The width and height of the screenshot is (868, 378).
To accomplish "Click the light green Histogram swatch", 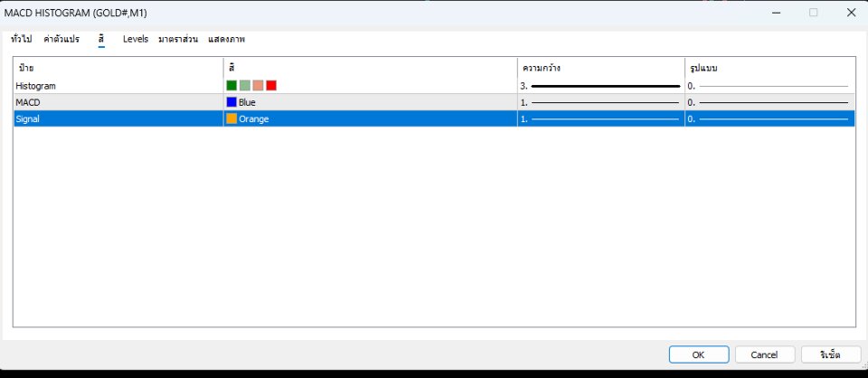I will tap(245, 86).
